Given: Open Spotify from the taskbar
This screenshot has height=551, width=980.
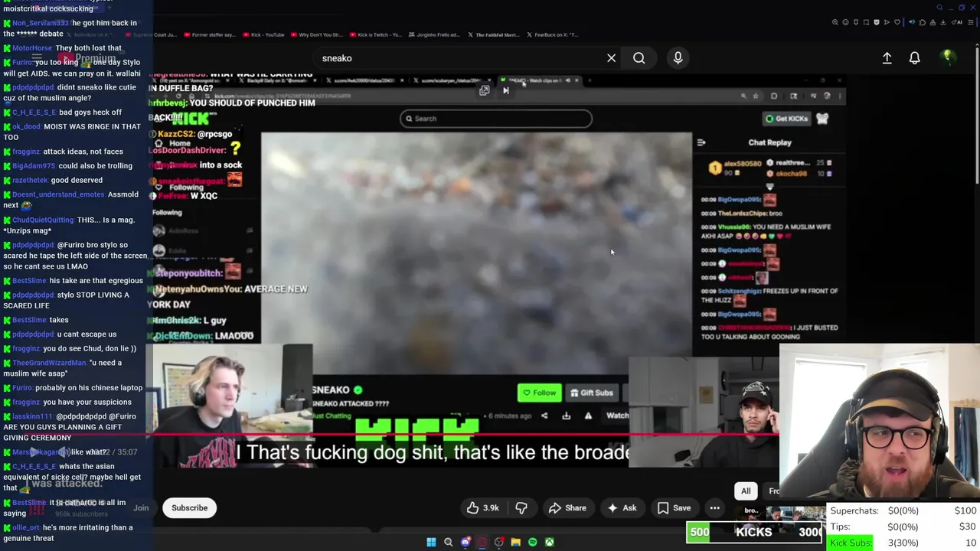Looking at the screenshot, I should click(532, 542).
